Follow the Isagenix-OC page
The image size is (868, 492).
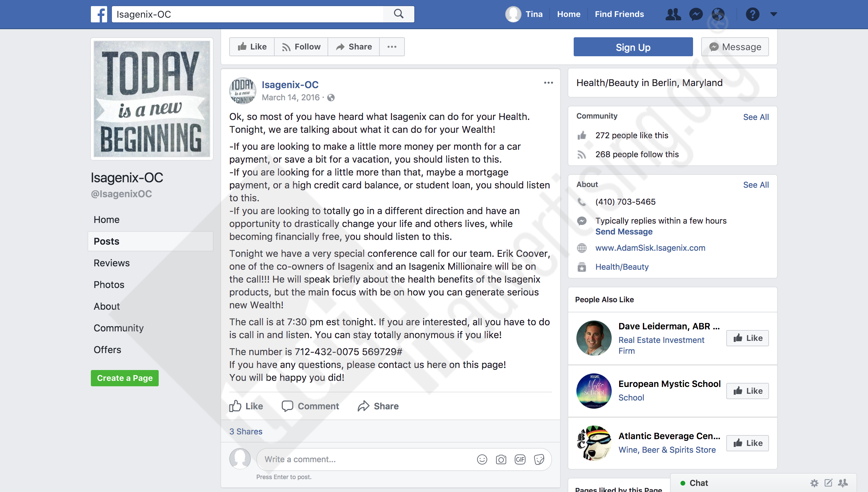[x=301, y=47]
